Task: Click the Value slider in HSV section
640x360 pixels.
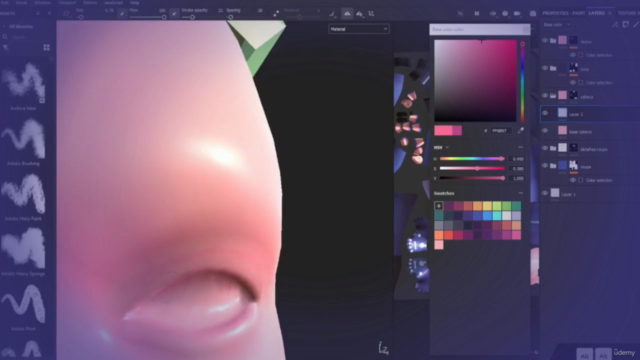Action: click(472, 178)
